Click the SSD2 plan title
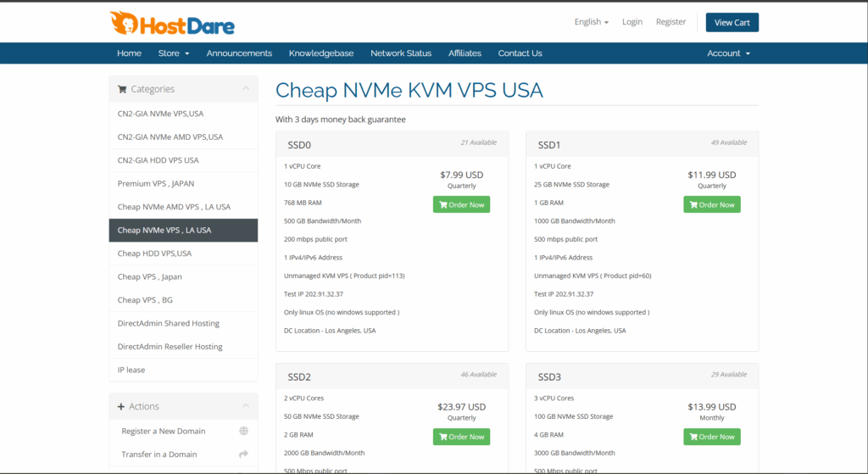The image size is (868, 474). point(299,377)
